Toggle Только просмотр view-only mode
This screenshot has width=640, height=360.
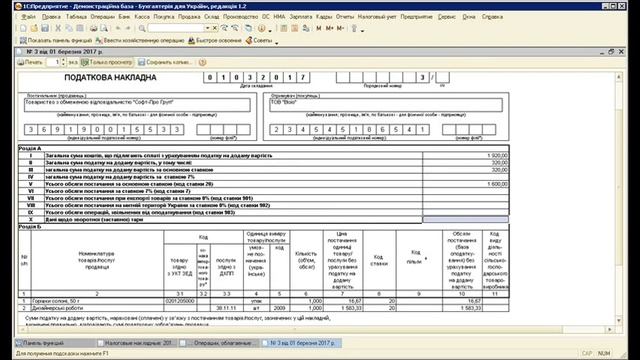click(107, 62)
